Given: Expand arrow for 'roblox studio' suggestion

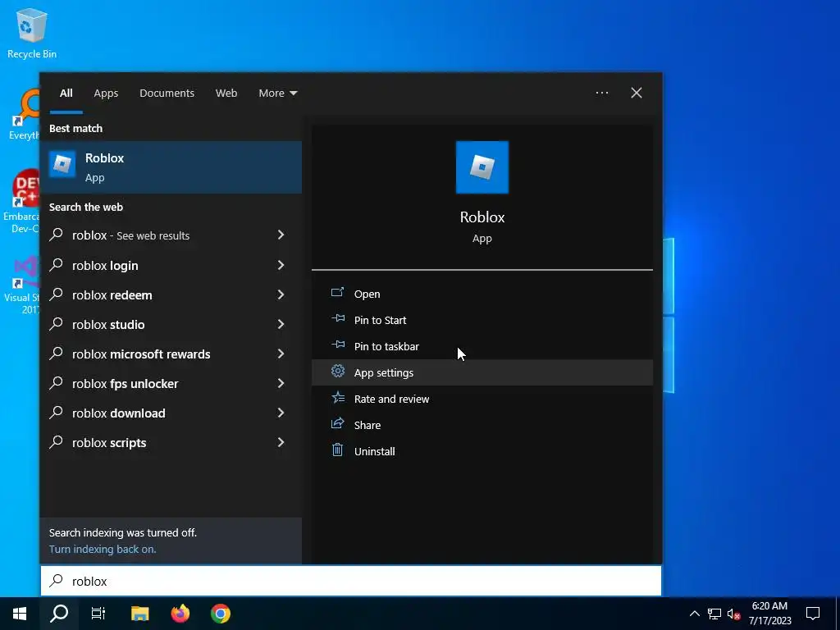Looking at the screenshot, I should [281, 323].
